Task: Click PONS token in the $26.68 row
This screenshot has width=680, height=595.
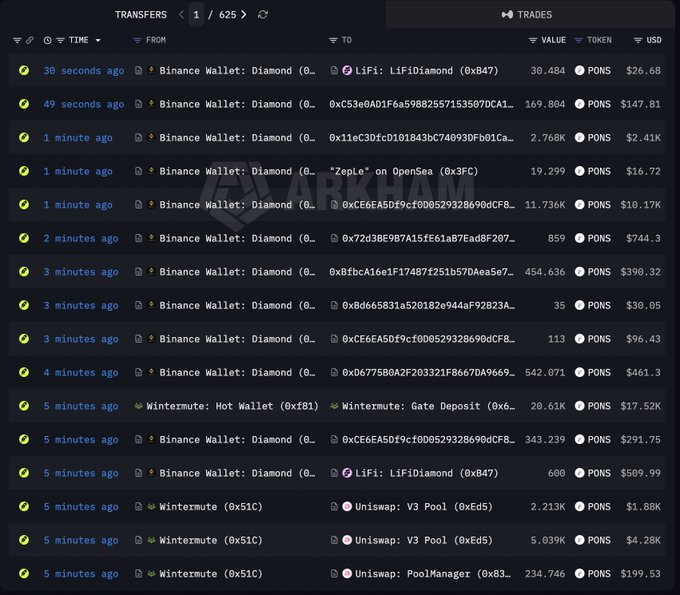Action: click(x=592, y=71)
